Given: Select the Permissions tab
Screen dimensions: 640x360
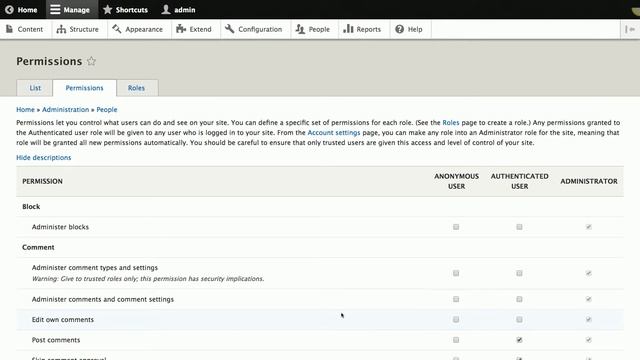Looking at the screenshot, I should (x=84, y=88).
